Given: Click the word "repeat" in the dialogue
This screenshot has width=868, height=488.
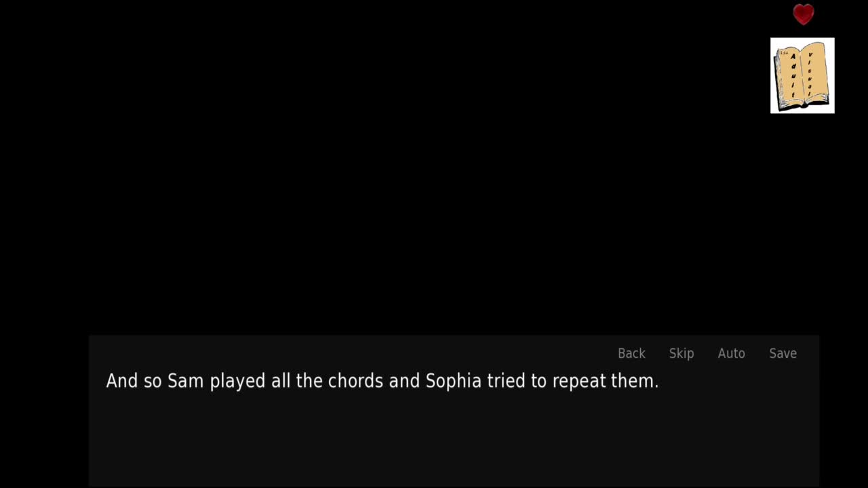Looking at the screenshot, I should pos(578,382).
